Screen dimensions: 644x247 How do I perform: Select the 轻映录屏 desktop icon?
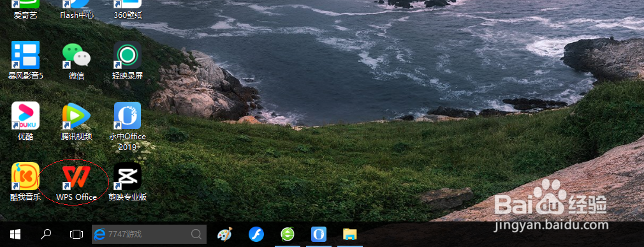128,60
